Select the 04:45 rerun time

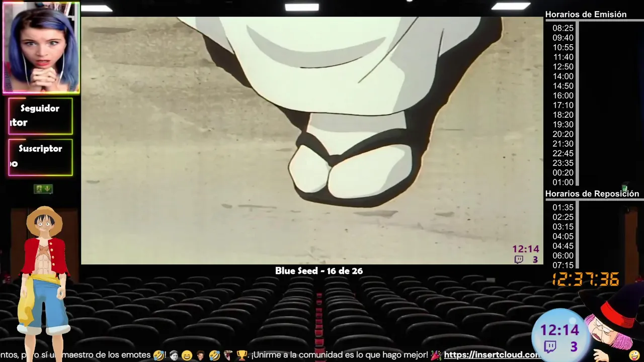[563, 246]
